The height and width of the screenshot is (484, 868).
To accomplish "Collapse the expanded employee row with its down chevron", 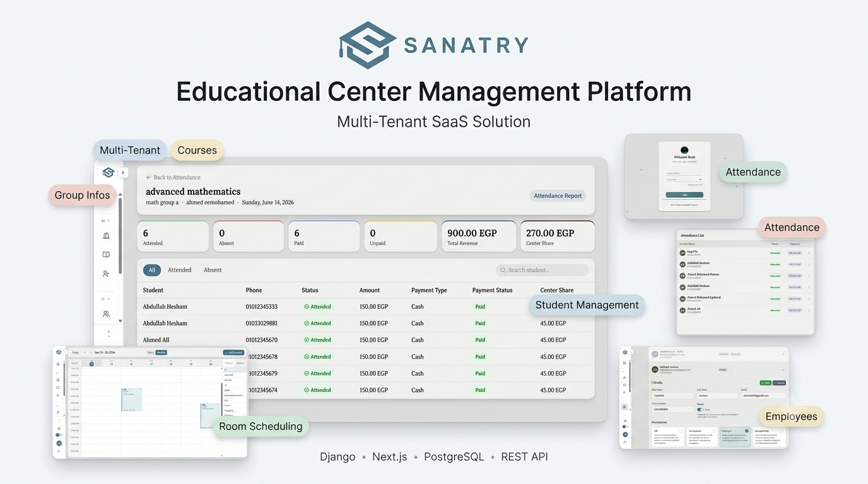I will coord(783,369).
